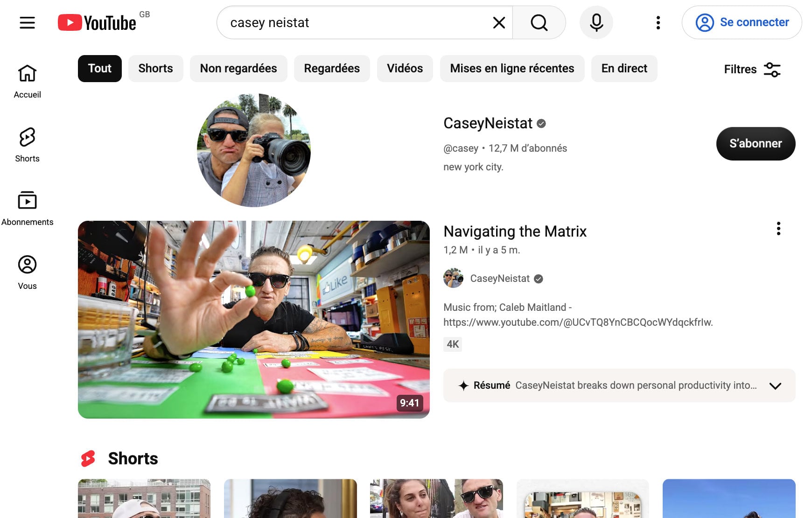Click the small CaseyNeistat avatar under the video
The image size is (812, 518).
[453, 279]
